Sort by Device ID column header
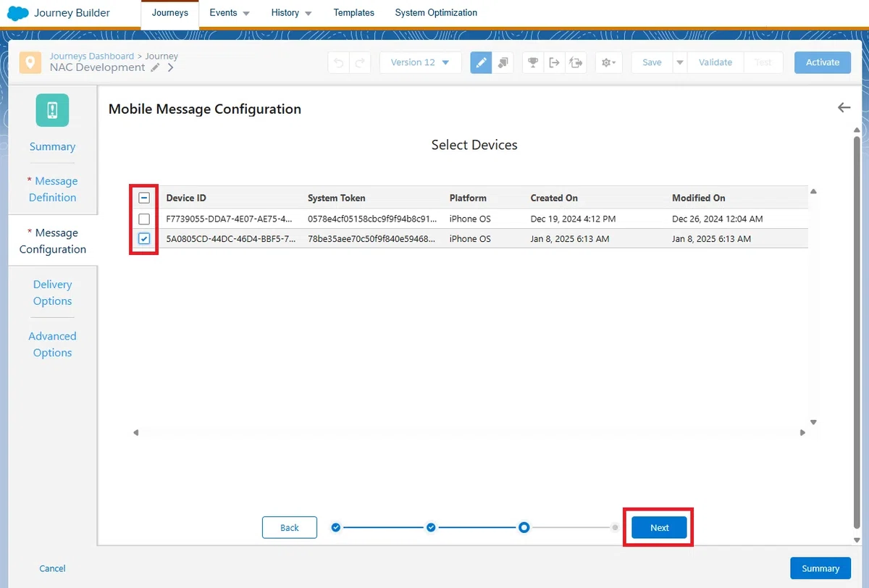The image size is (869, 588). [x=186, y=198]
